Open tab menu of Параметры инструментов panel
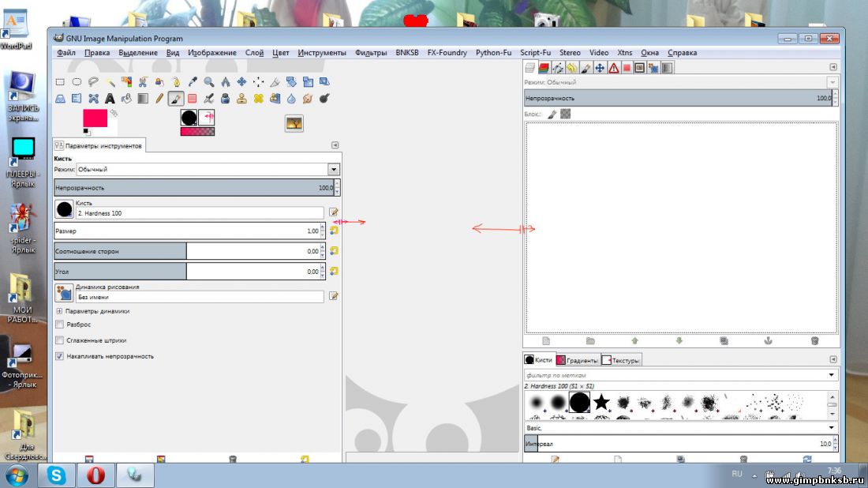Viewport: 868px width, 488px height. pos(335,145)
